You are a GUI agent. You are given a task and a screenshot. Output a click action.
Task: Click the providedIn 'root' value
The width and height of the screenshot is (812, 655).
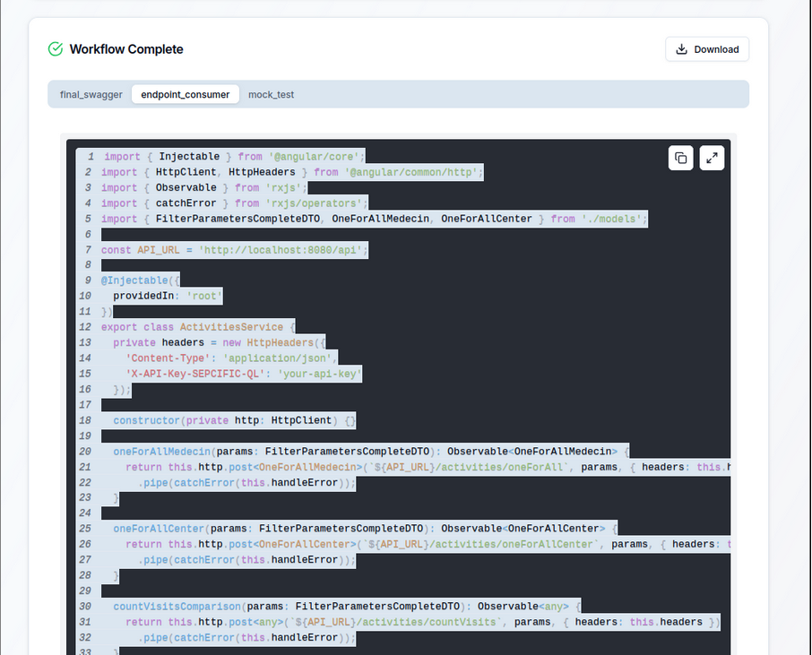coord(204,297)
